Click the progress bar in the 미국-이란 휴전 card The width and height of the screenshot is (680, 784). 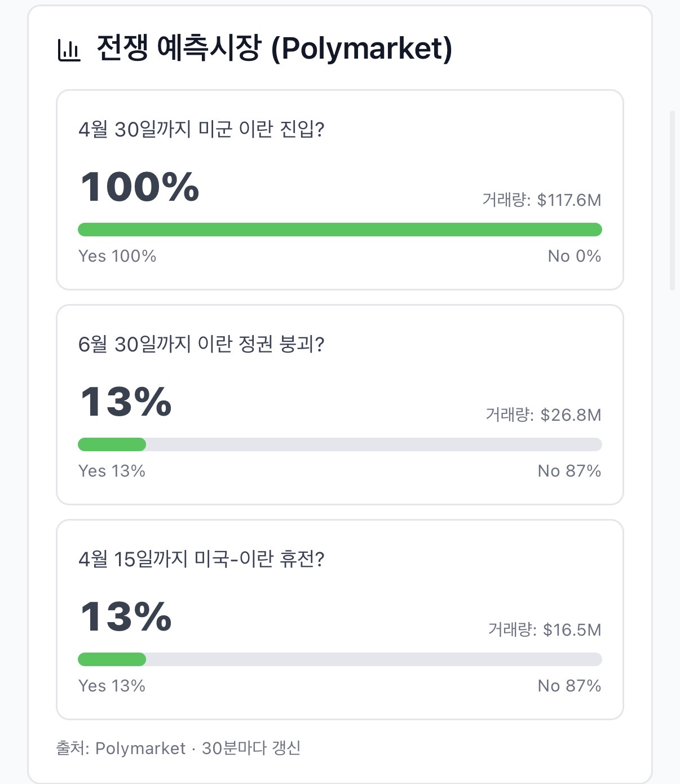pyautogui.click(x=339, y=659)
